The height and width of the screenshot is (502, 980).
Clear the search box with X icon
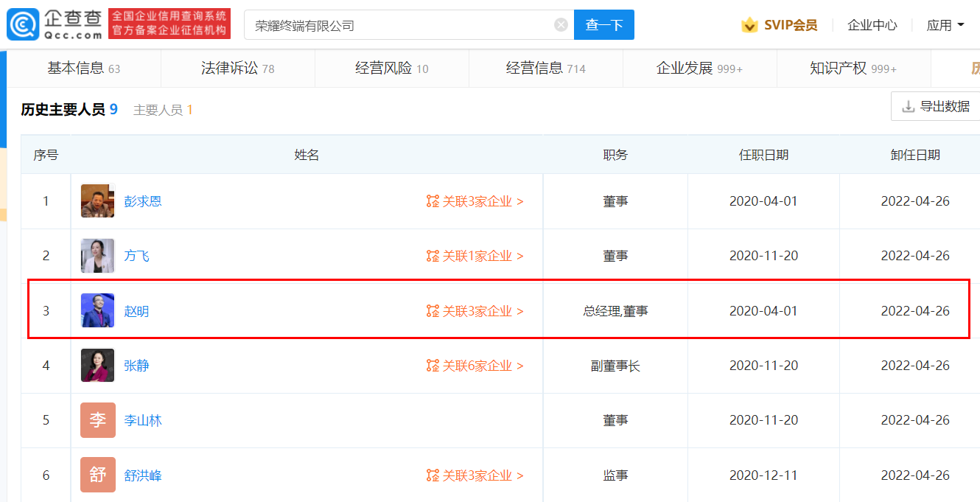point(561,25)
